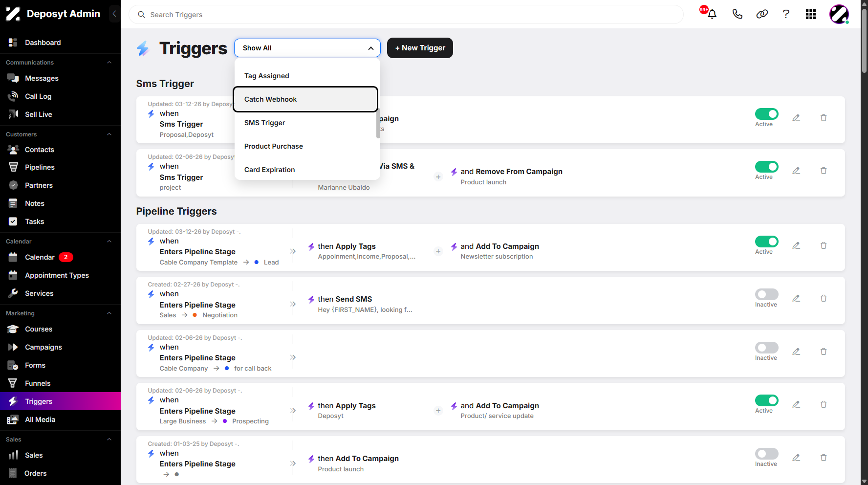Screen dimensions: 868x485
Task: Add action plus icon before Remove From Campaign
Action: [438, 176]
